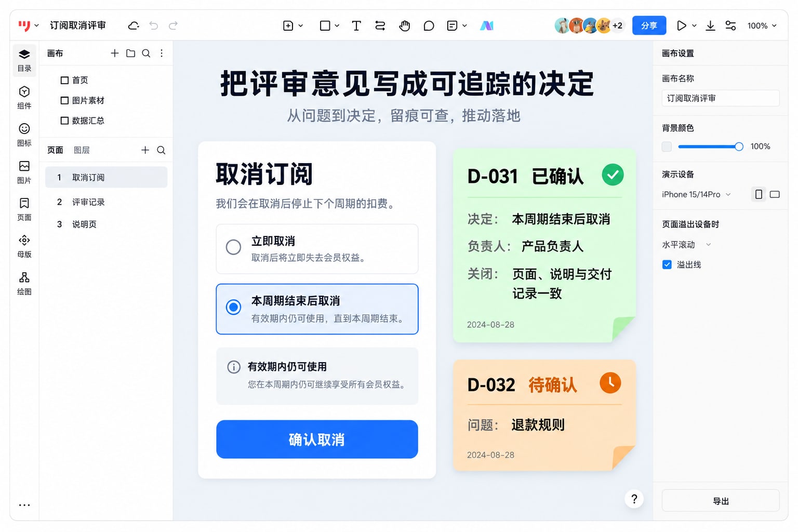Select the comment bubble tool
Screen dimensions: 798x532
tap(429, 25)
